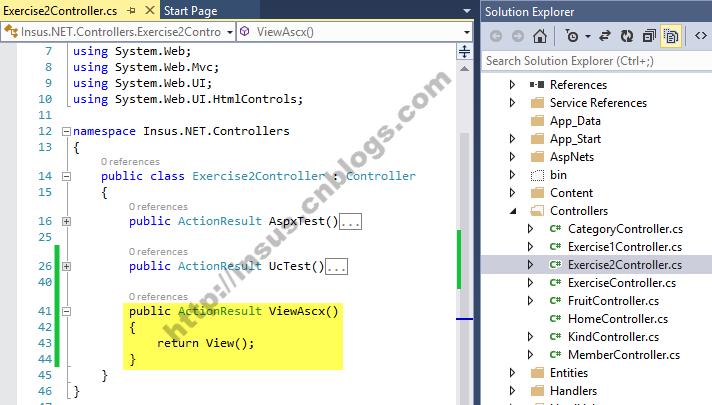Click the Home icon in Solution Explorer
The image size is (712, 405).
pyautogui.click(x=540, y=36)
